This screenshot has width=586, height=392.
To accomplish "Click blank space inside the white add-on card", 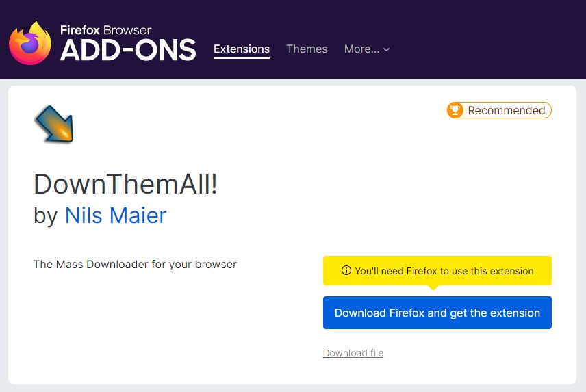I will pos(171,328).
